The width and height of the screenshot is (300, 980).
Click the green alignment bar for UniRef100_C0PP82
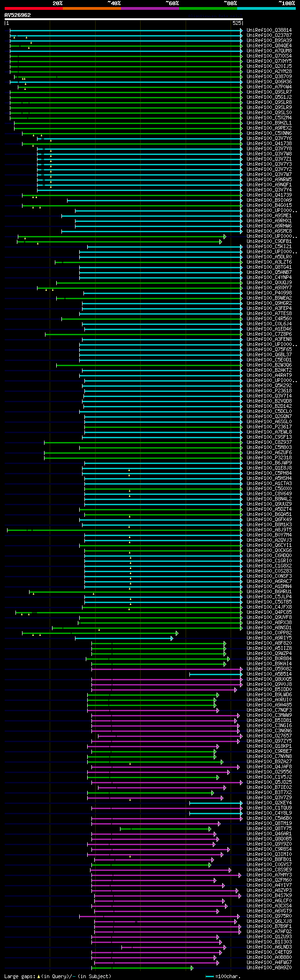tap(100, 633)
